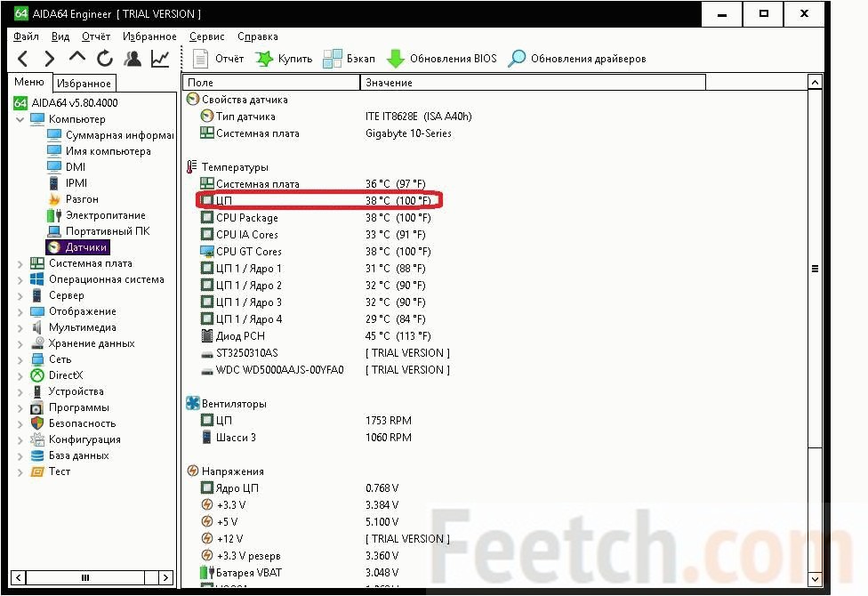The image size is (868, 596).
Task: Select the WDC WD5000AAJS-00YFA0 row
Action: click(325, 370)
